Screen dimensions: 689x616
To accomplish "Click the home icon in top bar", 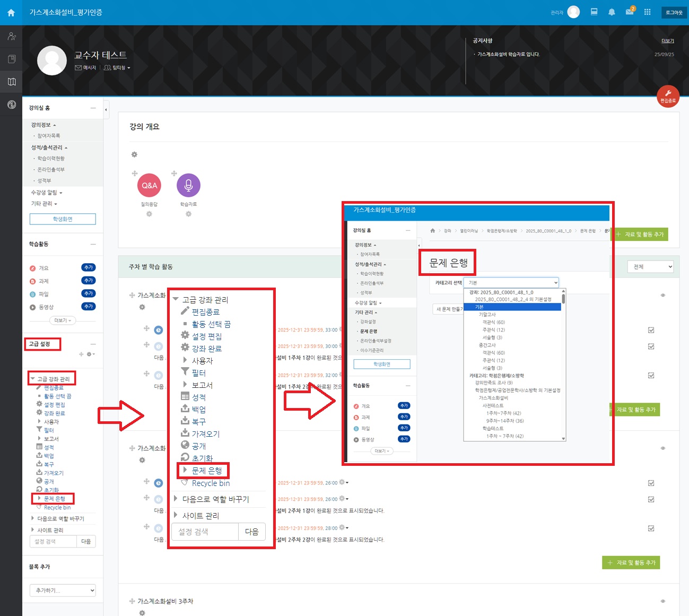I will point(11,13).
